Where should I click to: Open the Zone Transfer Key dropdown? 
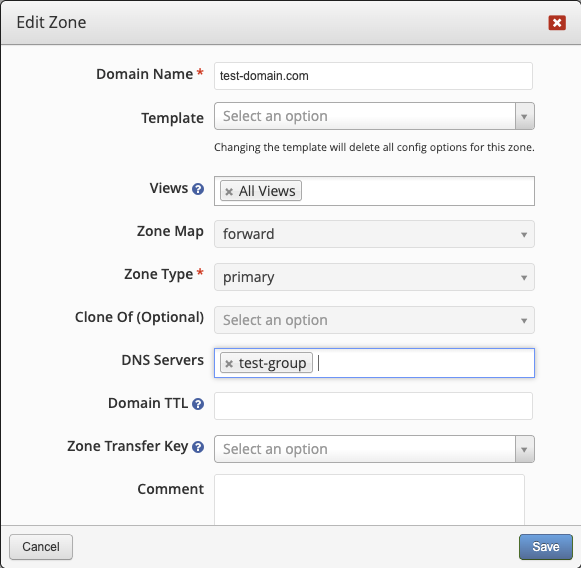374,449
